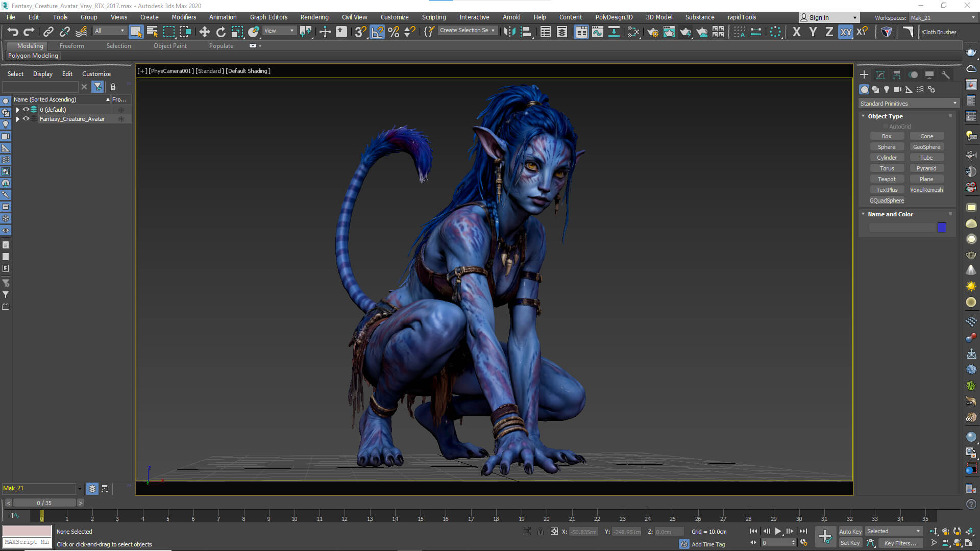Image resolution: width=980 pixels, height=551 pixels.
Task: Open the Modify command panel tab
Action: [880, 74]
